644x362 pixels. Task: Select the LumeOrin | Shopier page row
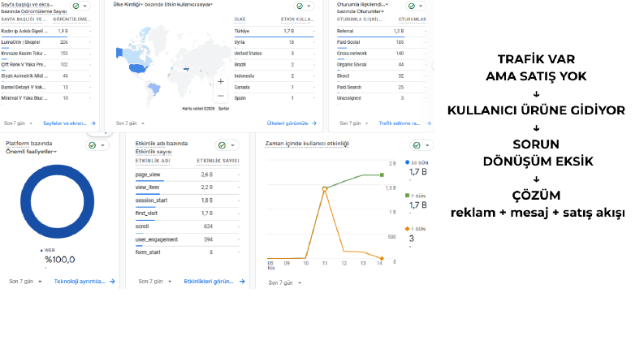click(46, 42)
